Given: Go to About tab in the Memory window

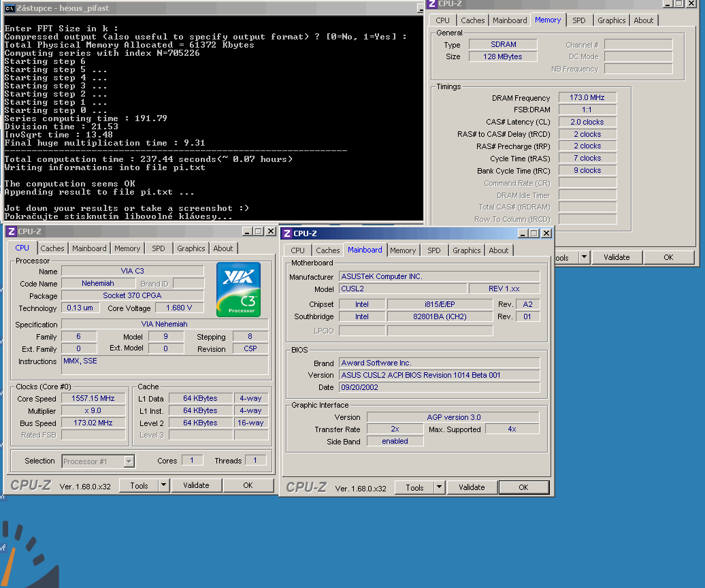Looking at the screenshot, I should coord(643,20).
